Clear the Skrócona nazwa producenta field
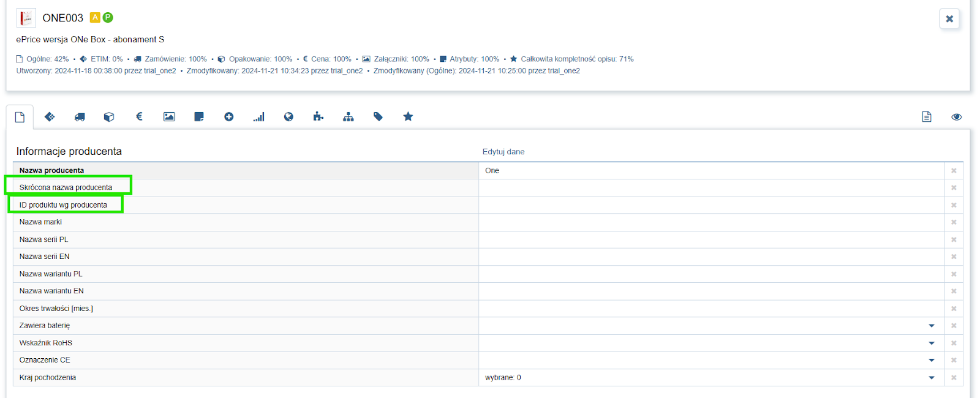The image size is (980, 398). coord(954,188)
